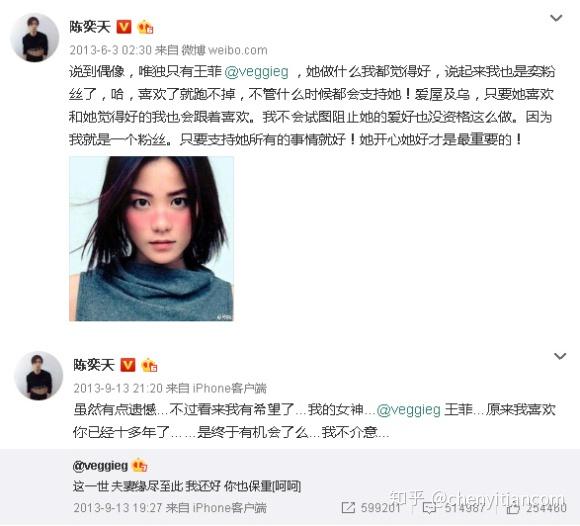The image size is (580, 526).
Task: Open the @veggieg mention in second post
Action: click(408, 409)
